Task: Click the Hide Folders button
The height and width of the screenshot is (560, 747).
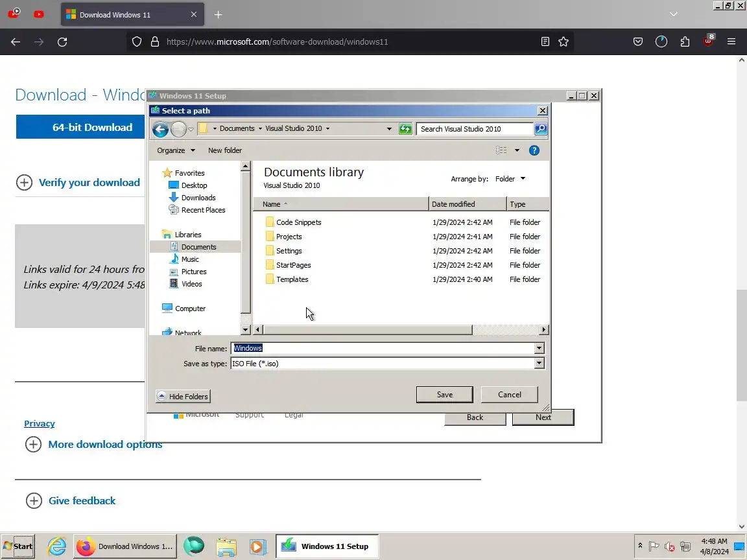Action: pyautogui.click(x=183, y=397)
